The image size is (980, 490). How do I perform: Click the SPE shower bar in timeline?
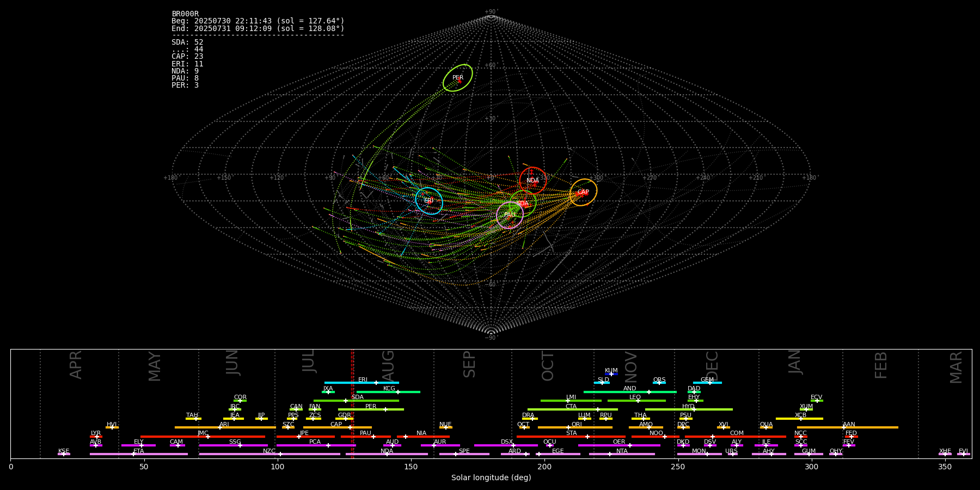tap(464, 454)
